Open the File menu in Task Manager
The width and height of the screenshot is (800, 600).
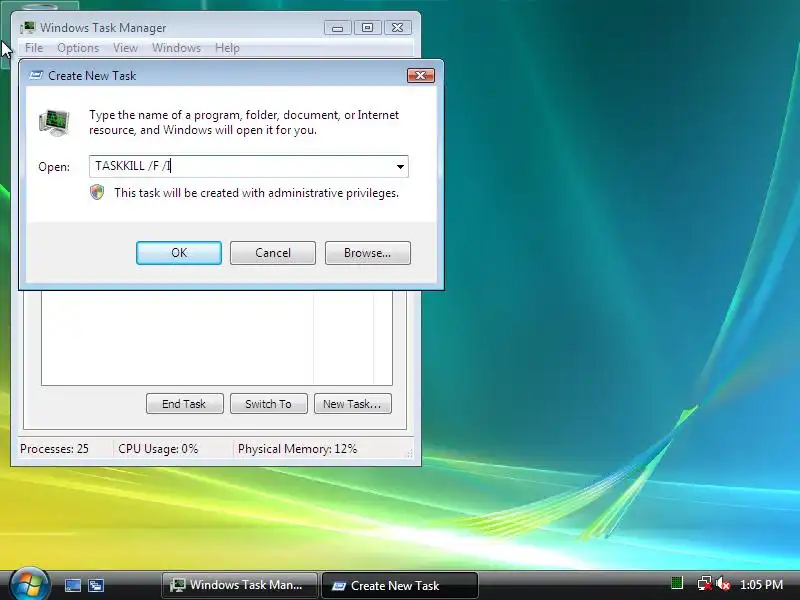pyautogui.click(x=34, y=48)
